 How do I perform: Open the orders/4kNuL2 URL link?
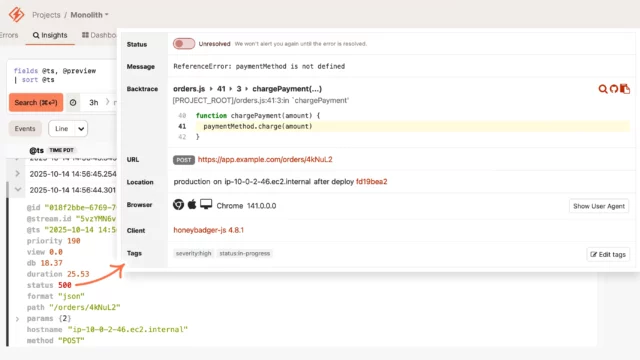tap(265, 160)
